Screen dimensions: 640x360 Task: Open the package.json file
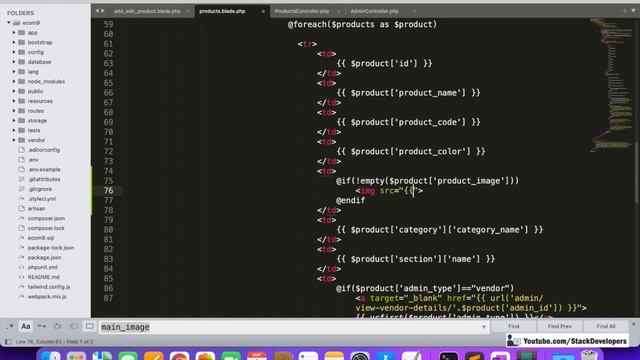pos(44,258)
